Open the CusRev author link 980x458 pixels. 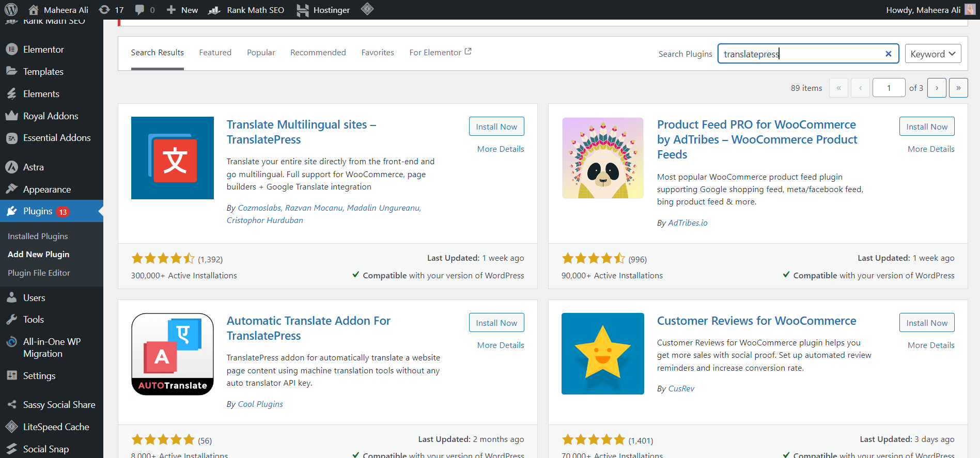(x=681, y=389)
